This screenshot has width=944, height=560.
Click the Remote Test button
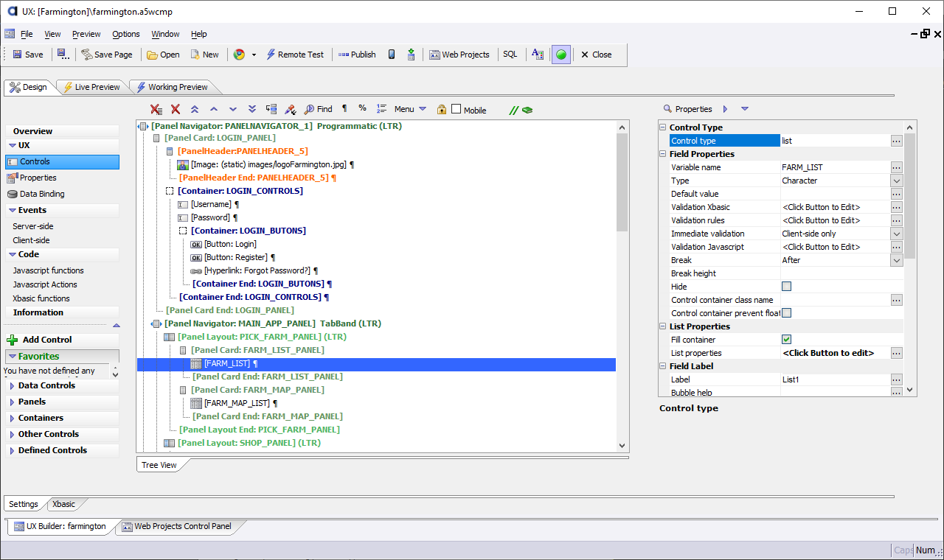[295, 55]
